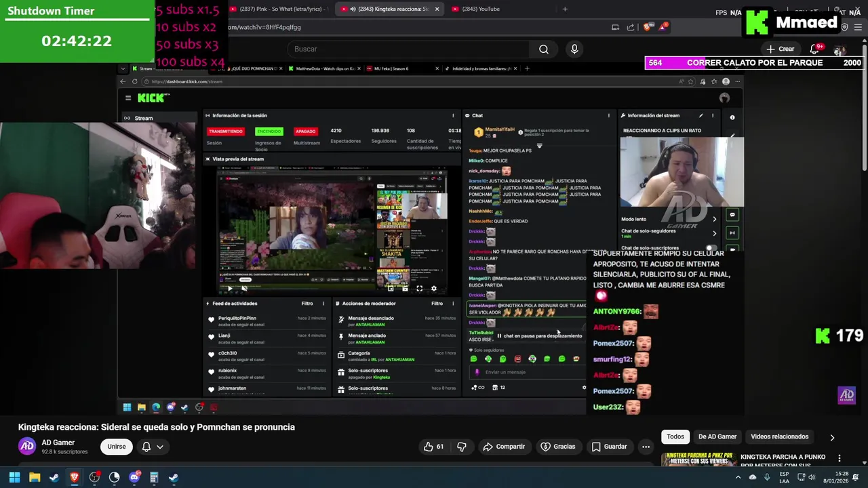Open the AD Gamer channel avatar
Viewport: 868px width, 488px height.
pos(27,446)
